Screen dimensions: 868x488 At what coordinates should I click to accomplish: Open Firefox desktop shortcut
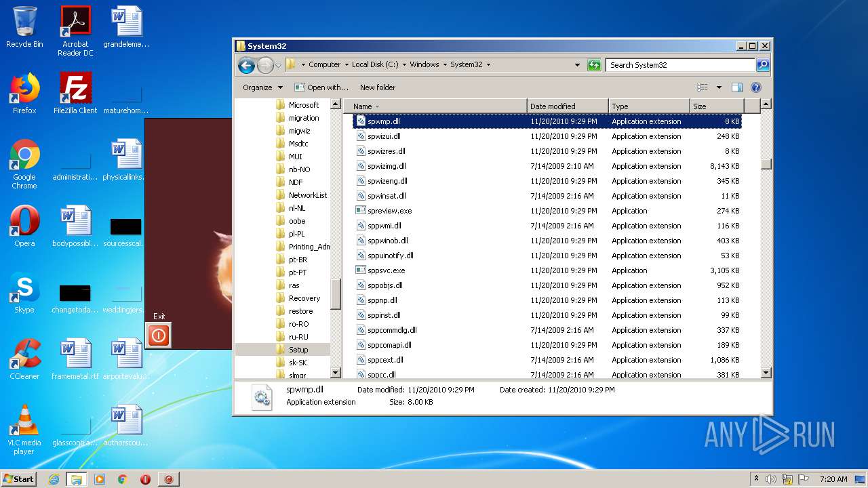coord(24,94)
